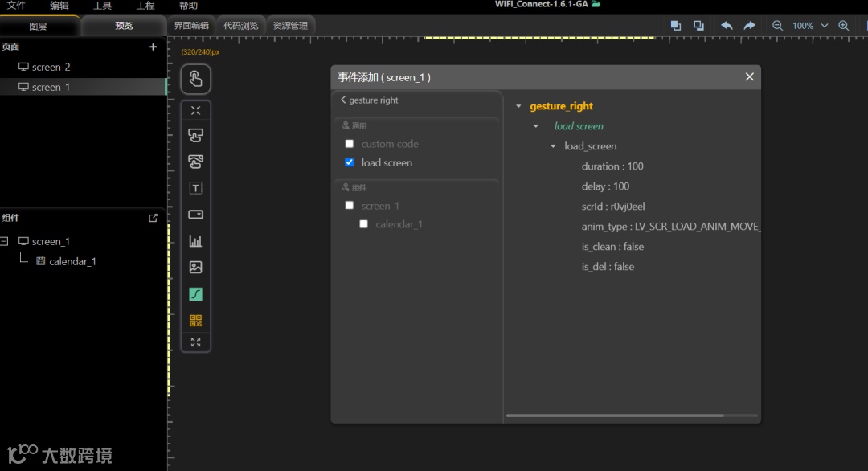868x471 pixels.
Task: Uncheck the load screen checkbox
Action: (x=350, y=162)
